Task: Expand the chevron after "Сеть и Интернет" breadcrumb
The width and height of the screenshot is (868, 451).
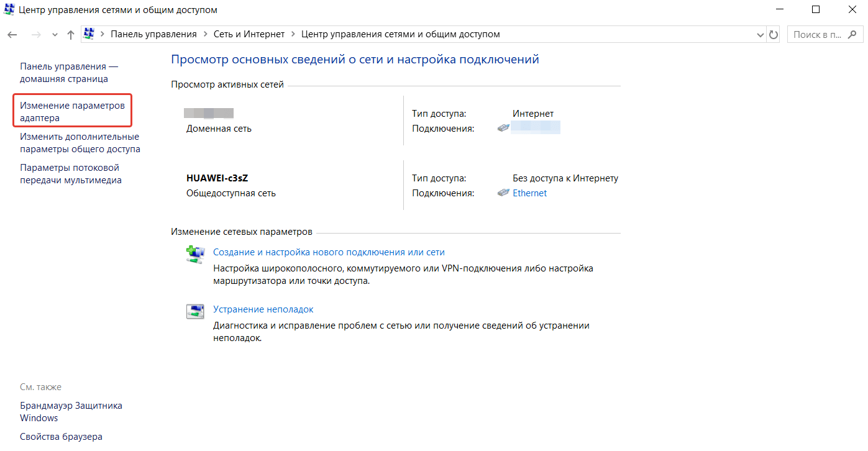Action: pyautogui.click(x=293, y=34)
